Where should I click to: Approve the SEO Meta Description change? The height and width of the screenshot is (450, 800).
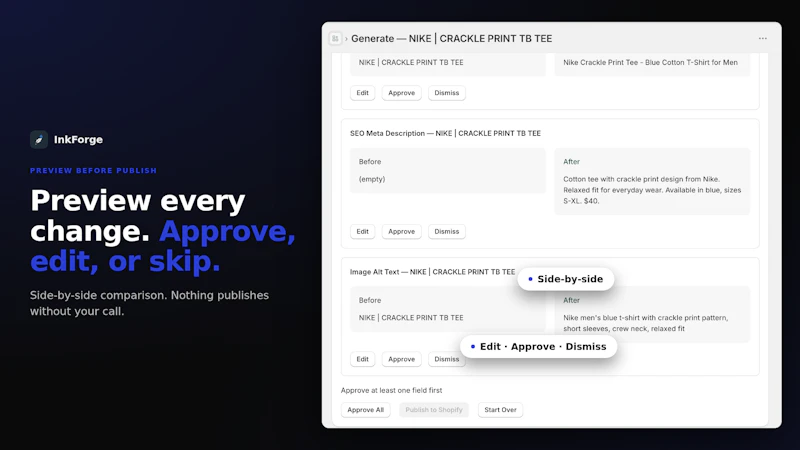pos(402,232)
